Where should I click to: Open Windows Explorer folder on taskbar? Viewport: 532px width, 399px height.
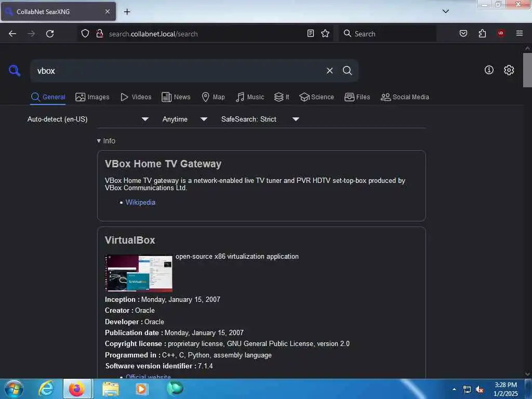click(x=111, y=389)
